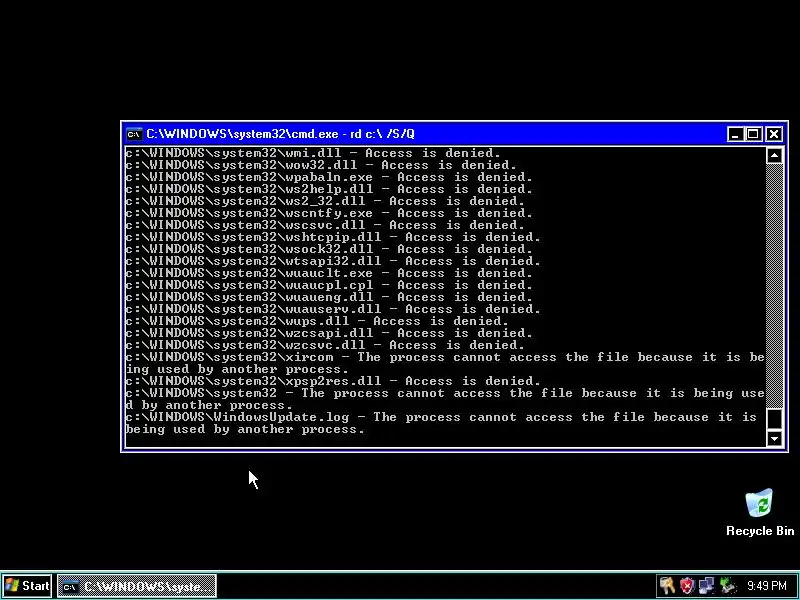Click the wuauclt.exe access denied line
This screenshot has height=600, width=800.
point(329,273)
